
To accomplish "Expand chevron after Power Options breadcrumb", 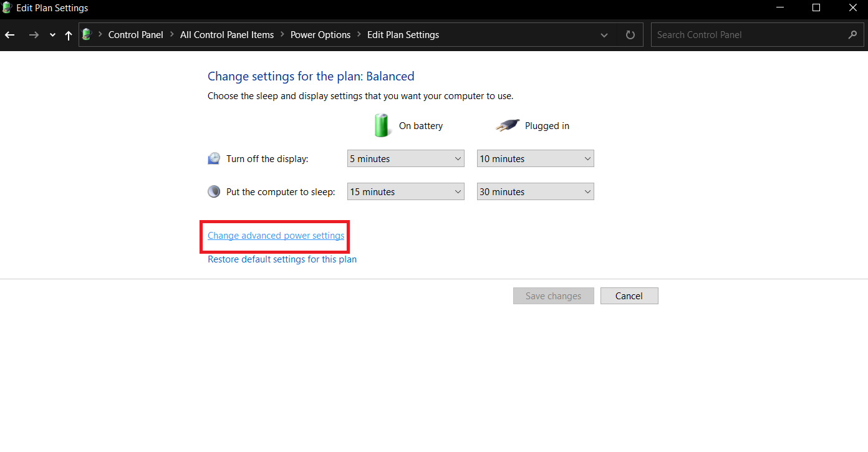I will pyautogui.click(x=359, y=35).
